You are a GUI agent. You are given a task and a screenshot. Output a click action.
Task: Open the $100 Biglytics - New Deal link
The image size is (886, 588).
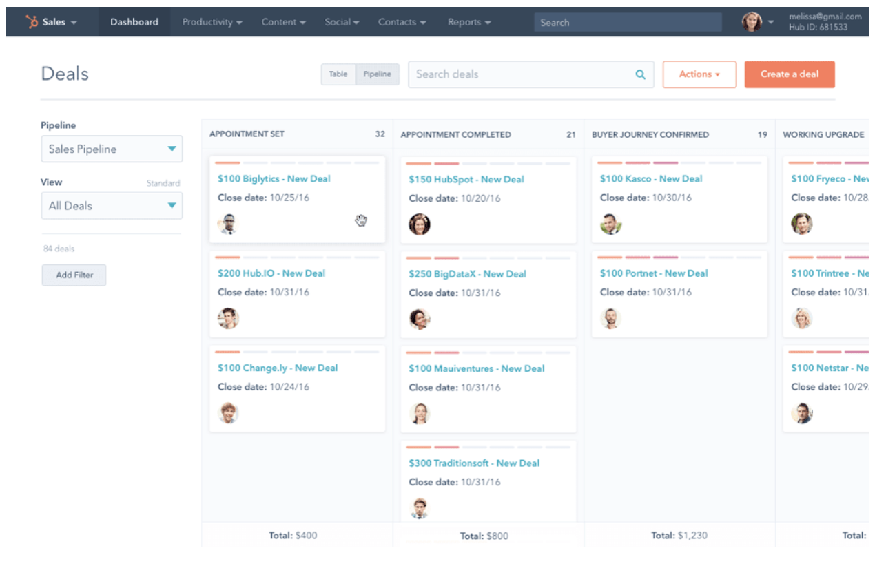click(274, 178)
